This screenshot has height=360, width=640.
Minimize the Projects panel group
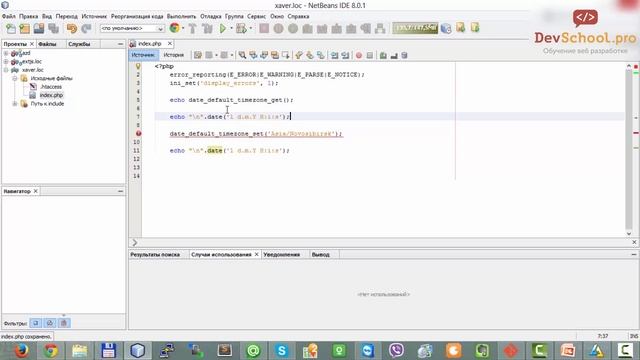coord(120,44)
